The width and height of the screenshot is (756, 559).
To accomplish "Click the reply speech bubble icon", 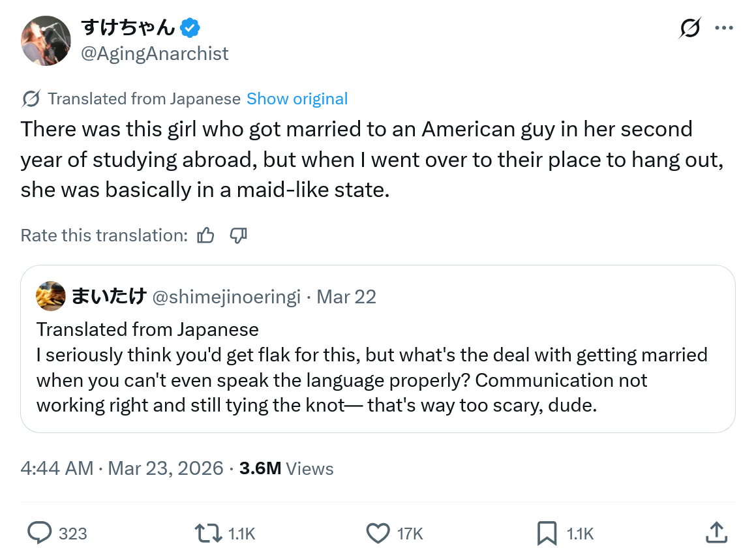I will (40, 533).
